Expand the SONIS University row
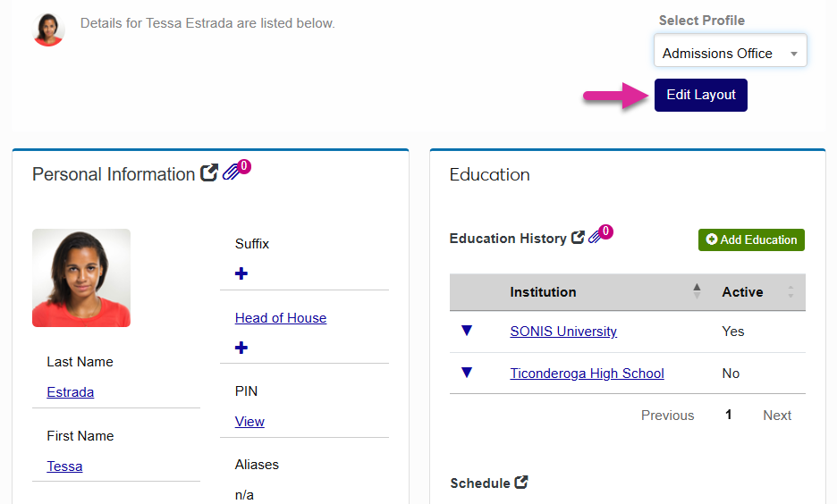This screenshot has width=837, height=504. click(466, 331)
